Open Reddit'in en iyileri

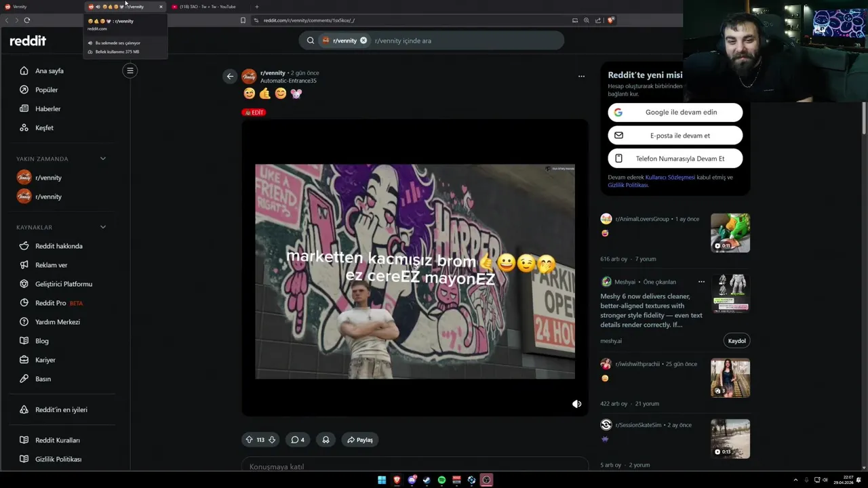61,409
